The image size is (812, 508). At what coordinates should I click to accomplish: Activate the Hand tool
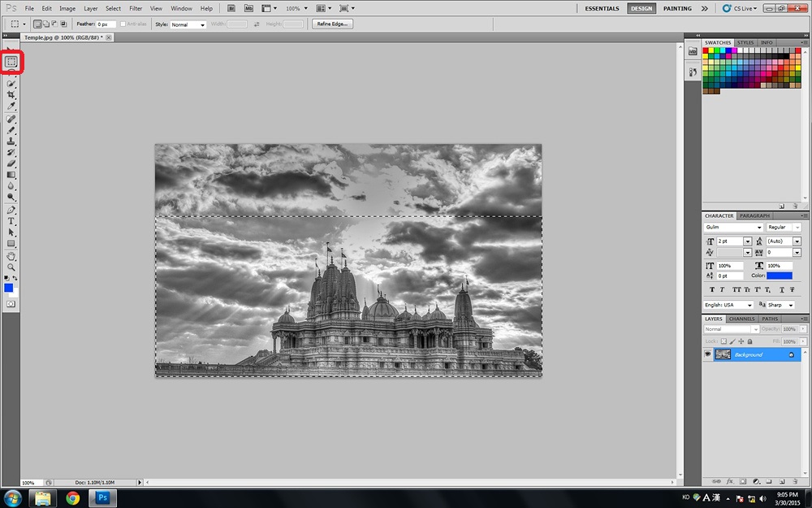[x=11, y=255]
